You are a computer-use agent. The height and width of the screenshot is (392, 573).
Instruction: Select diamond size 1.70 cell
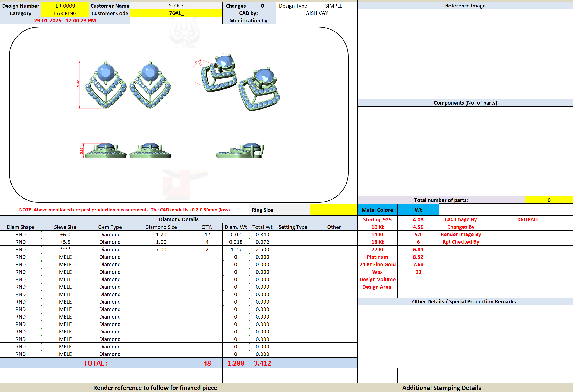(x=161, y=234)
